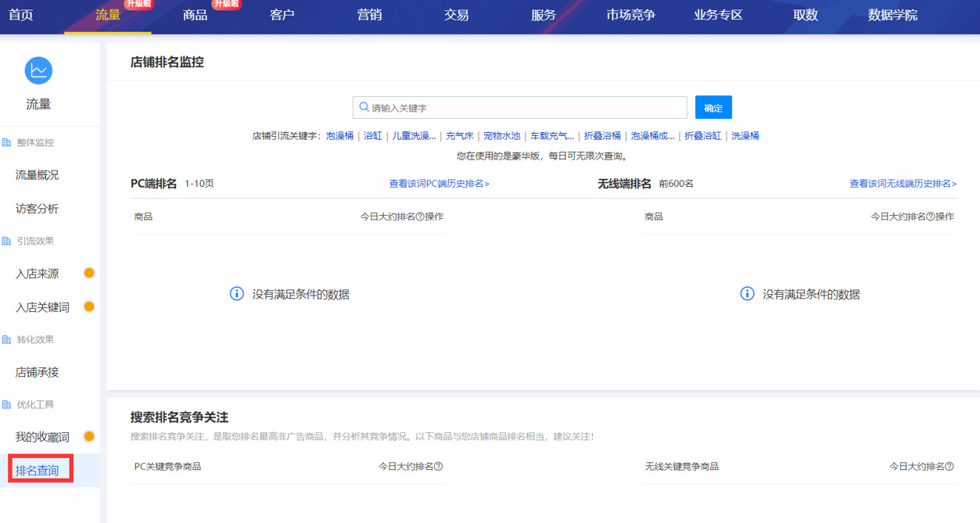
Task: Select the 宠物水池 keyword suggestion
Action: click(x=501, y=136)
